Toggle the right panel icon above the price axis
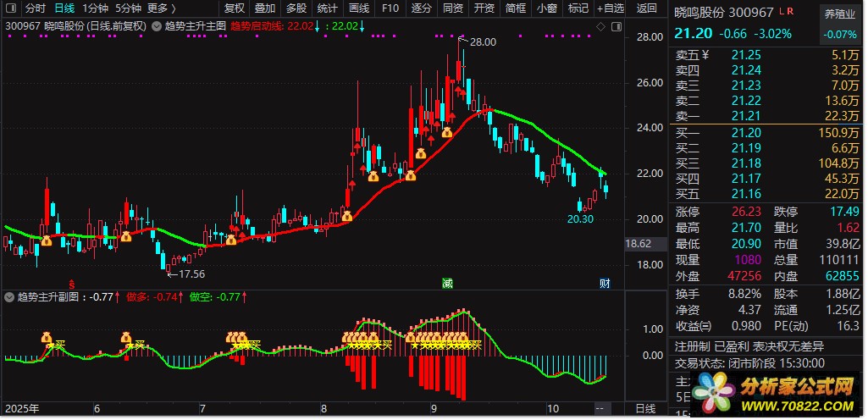868x420 pixels. [616, 26]
